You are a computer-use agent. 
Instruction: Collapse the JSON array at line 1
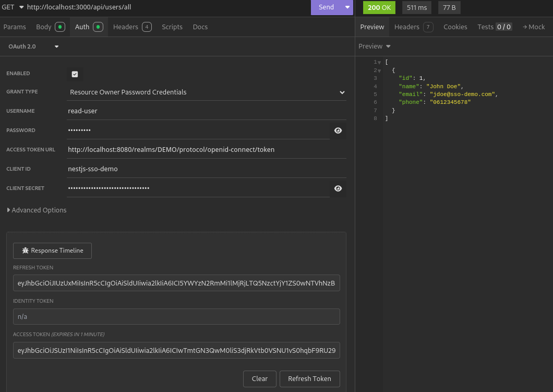pos(379,63)
